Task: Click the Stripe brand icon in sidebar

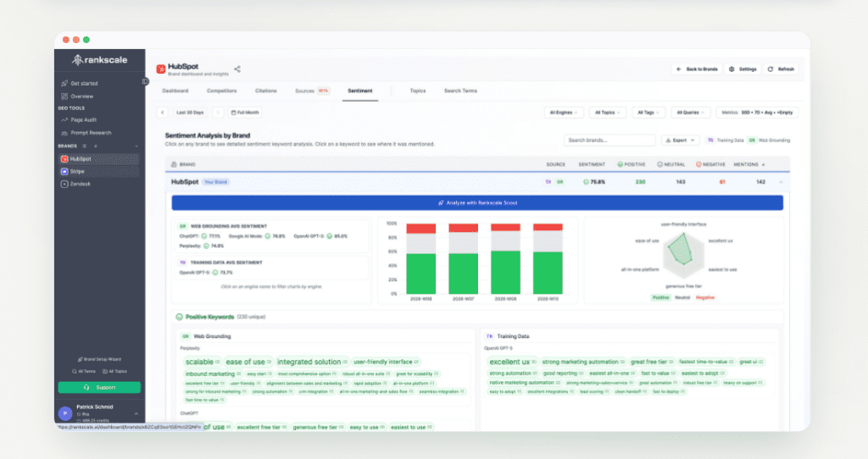Action: point(64,171)
